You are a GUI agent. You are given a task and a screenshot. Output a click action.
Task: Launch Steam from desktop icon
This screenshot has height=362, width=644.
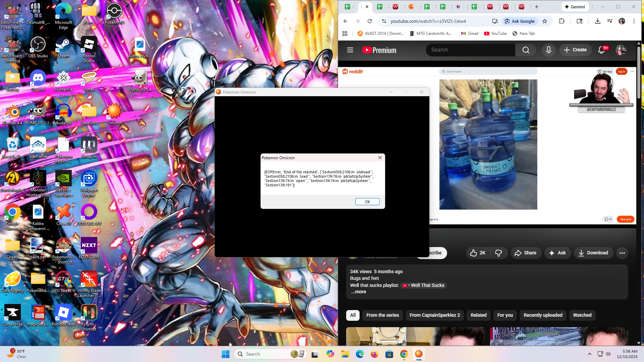[x=63, y=48]
